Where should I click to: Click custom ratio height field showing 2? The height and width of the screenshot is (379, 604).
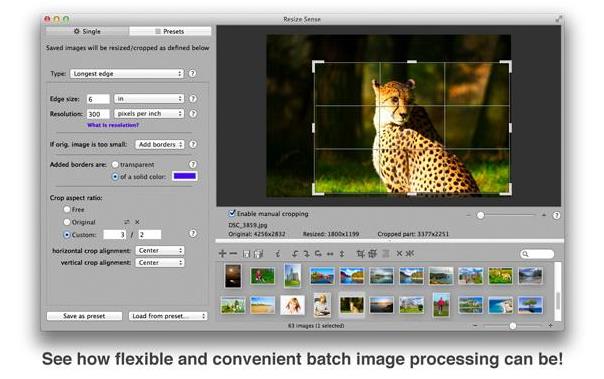[x=149, y=235]
